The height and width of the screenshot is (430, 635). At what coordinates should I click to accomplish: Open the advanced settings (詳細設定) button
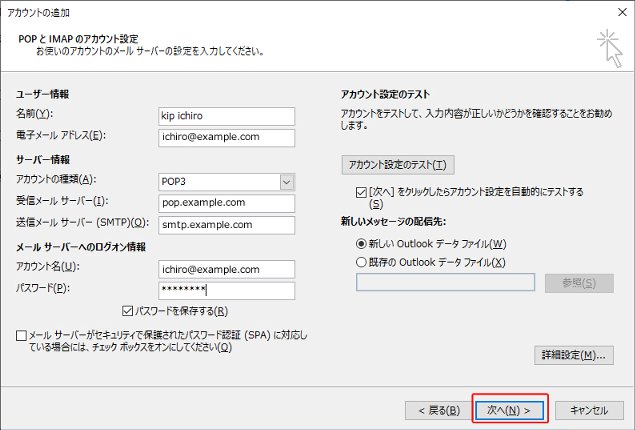point(570,355)
